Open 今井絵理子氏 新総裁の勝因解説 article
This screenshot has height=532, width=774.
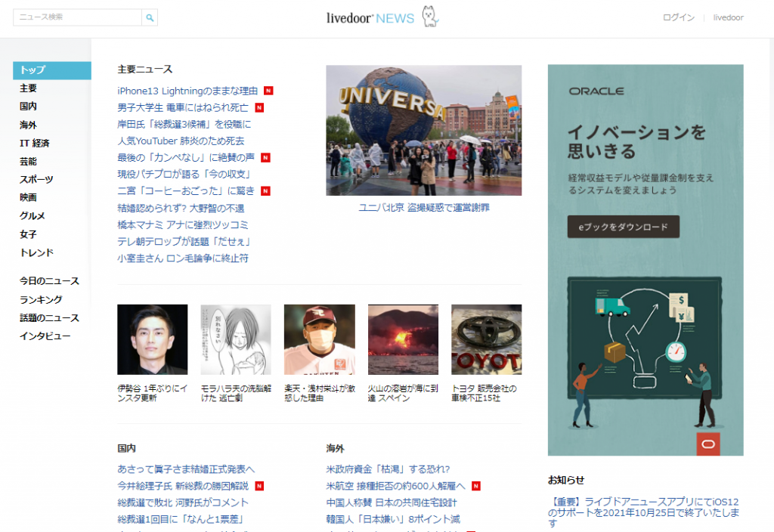coord(183,486)
